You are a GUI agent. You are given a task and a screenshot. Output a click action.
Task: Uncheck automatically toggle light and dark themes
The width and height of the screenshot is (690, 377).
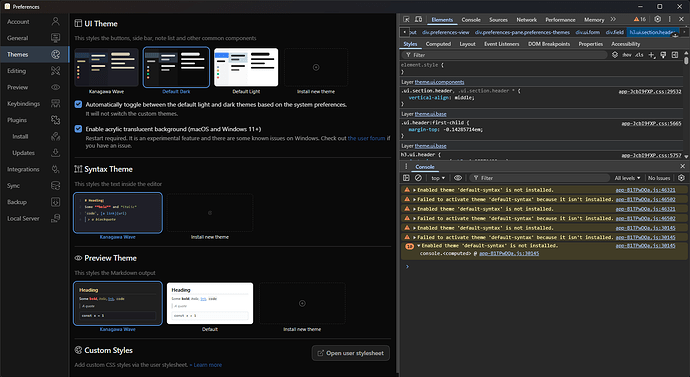78,104
